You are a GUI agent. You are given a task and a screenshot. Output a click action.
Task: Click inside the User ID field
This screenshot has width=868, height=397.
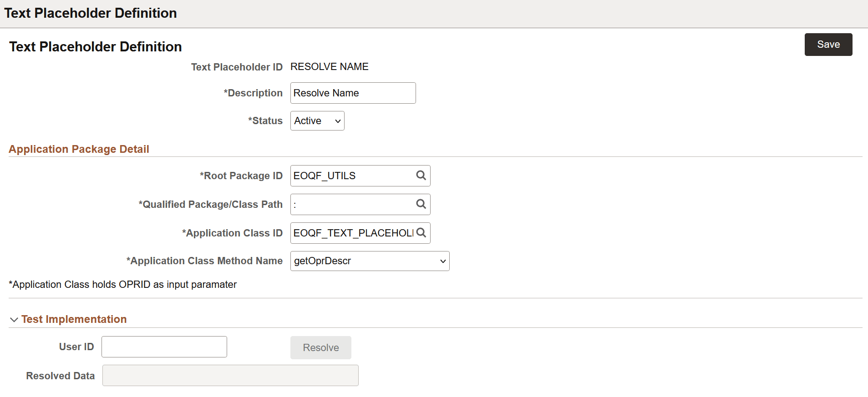(x=163, y=346)
